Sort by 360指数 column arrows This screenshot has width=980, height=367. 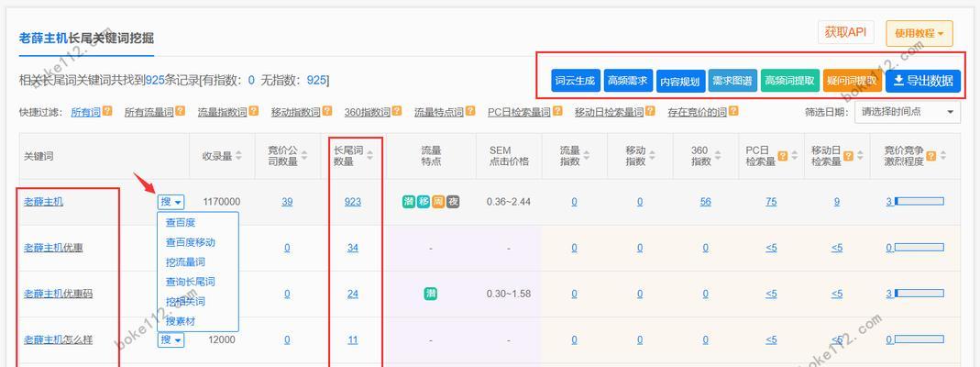coord(720,156)
